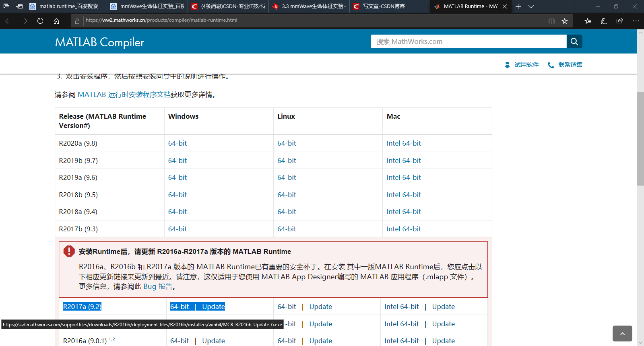Click R2016a Windows Update link
Viewport: 644px width, 346px height.
pyautogui.click(x=213, y=341)
